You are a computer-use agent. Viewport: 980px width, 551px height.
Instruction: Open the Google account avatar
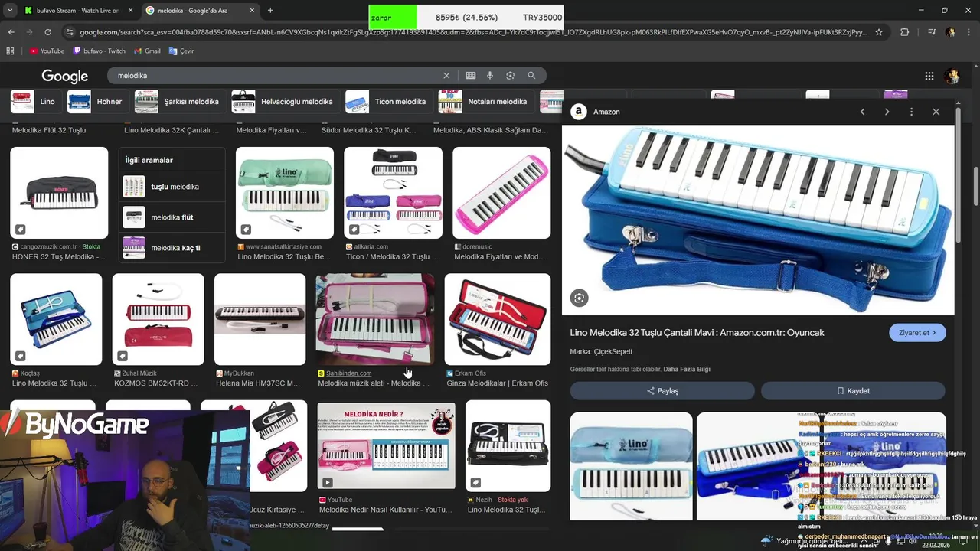tap(952, 76)
